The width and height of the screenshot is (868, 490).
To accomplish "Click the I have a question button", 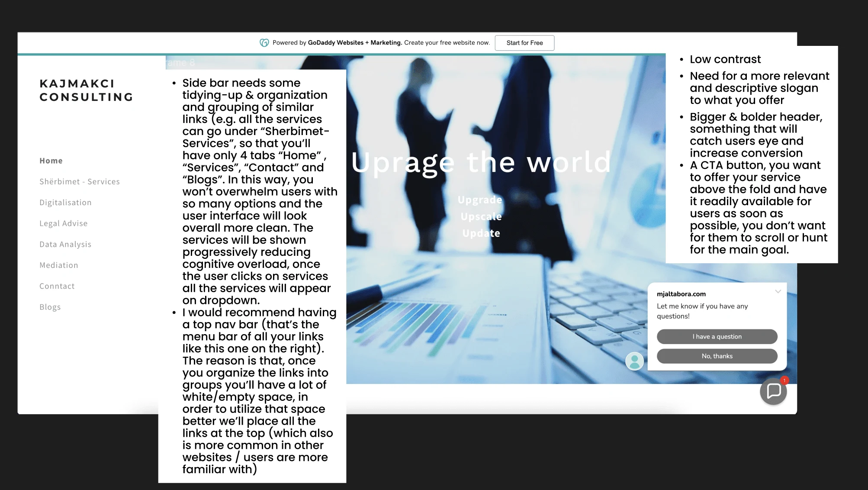I will click(717, 337).
